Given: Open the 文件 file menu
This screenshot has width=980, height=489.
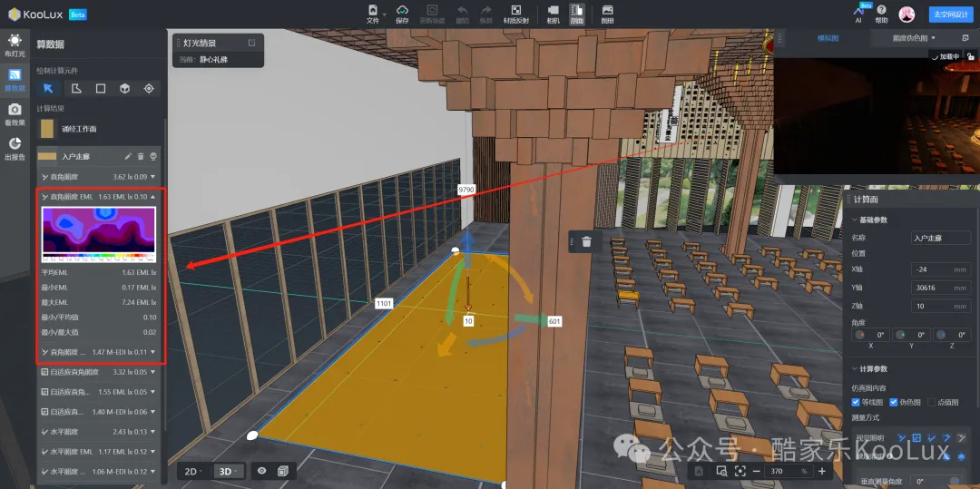Looking at the screenshot, I should pyautogui.click(x=373, y=14).
